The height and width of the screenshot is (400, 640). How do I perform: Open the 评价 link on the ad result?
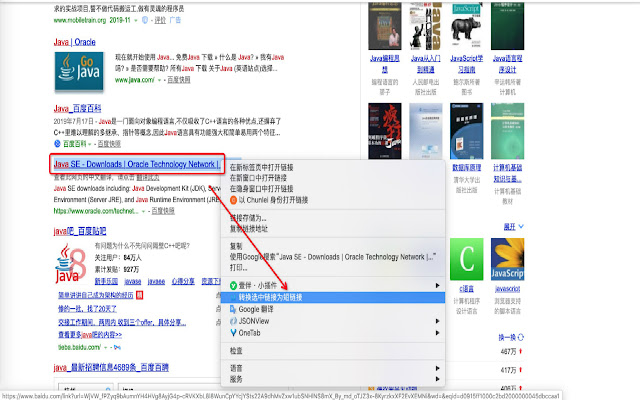160,20
